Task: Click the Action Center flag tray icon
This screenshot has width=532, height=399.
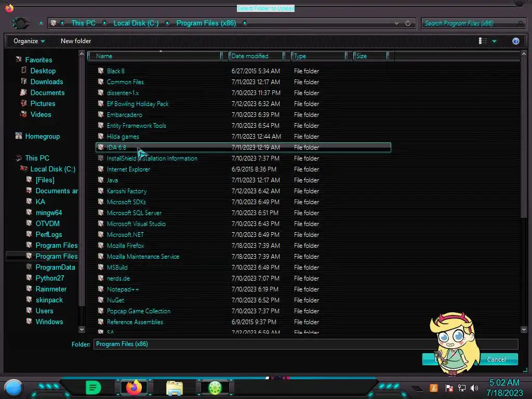Action: [x=449, y=388]
